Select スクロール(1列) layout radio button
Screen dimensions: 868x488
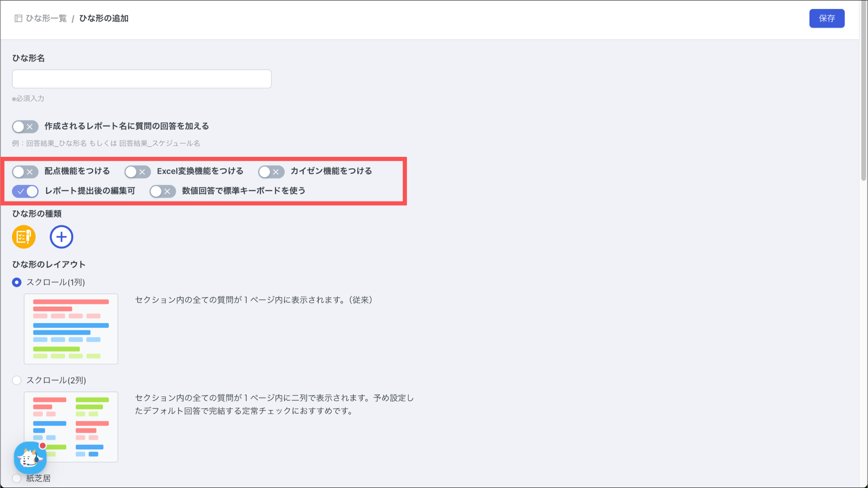tap(17, 282)
